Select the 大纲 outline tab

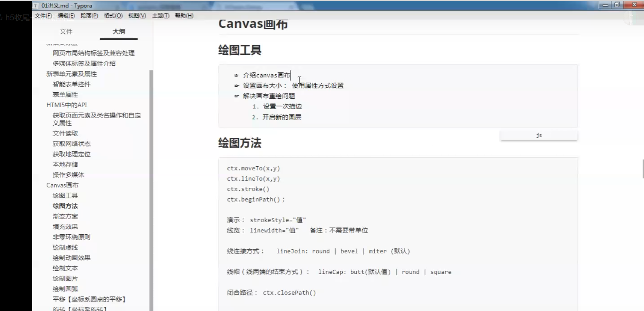point(119,31)
